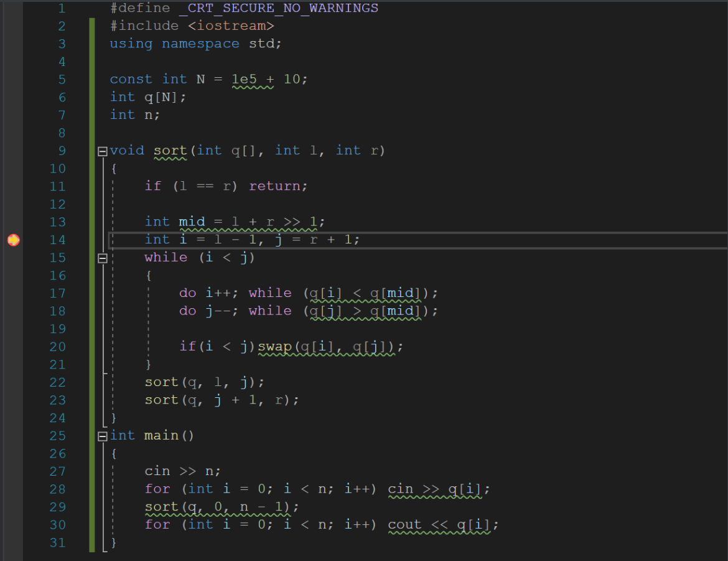
Task: Collapse the while (i < j) loop block
Action: coord(103,258)
